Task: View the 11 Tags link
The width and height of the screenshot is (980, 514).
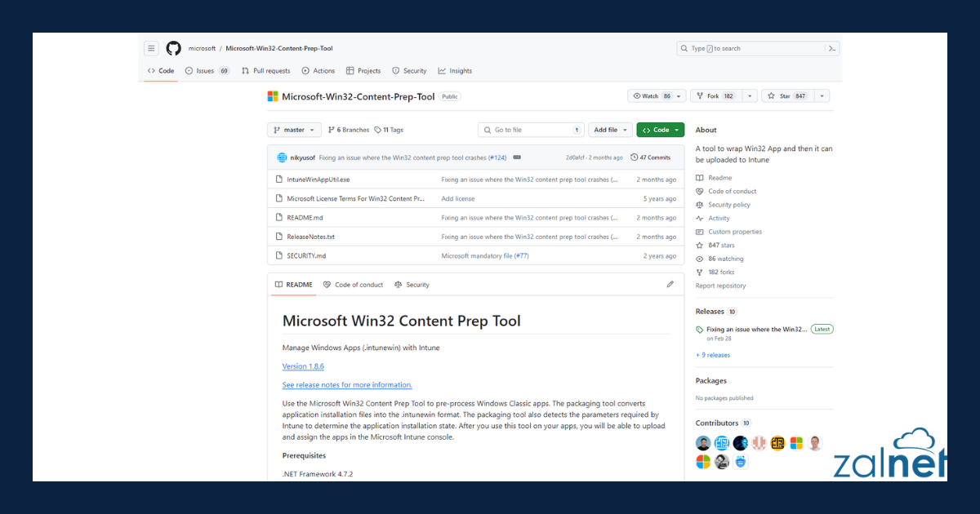Action: tap(390, 130)
